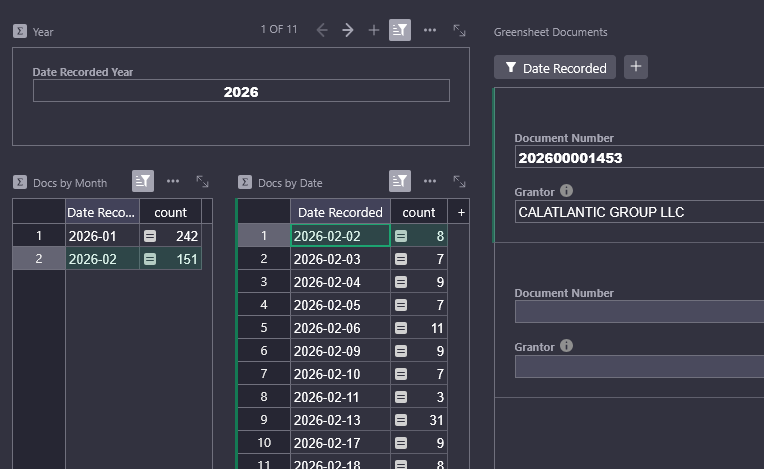Add new record in Year widget

(374, 30)
